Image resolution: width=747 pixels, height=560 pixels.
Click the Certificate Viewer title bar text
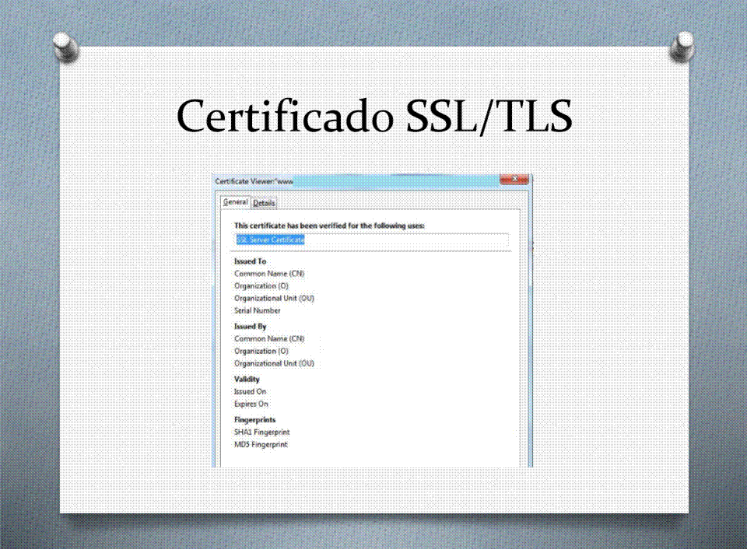coord(254,181)
